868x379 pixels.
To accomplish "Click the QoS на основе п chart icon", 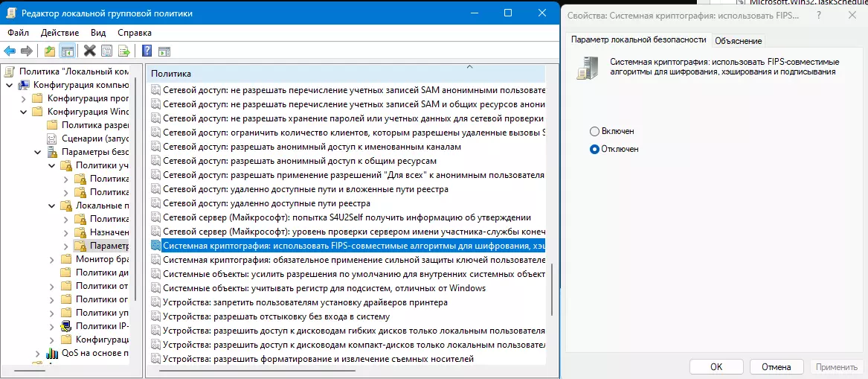I will click(52, 352).
